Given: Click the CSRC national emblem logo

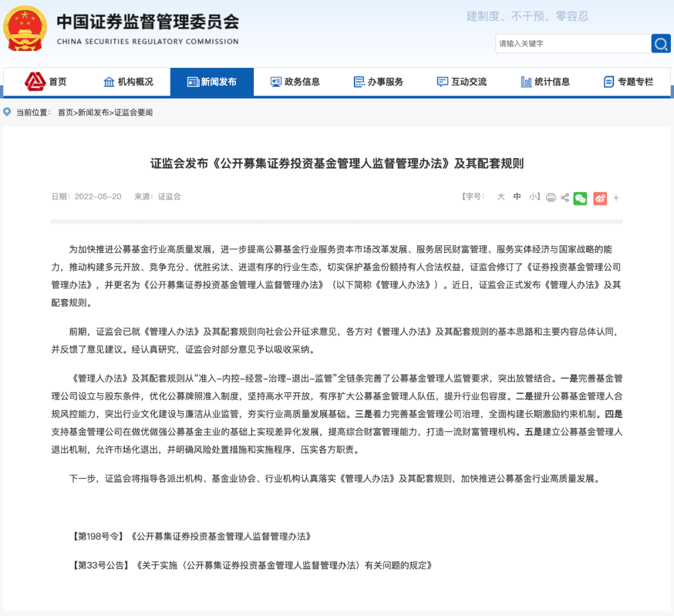Looking at the screenshot, I should (25, 28).
